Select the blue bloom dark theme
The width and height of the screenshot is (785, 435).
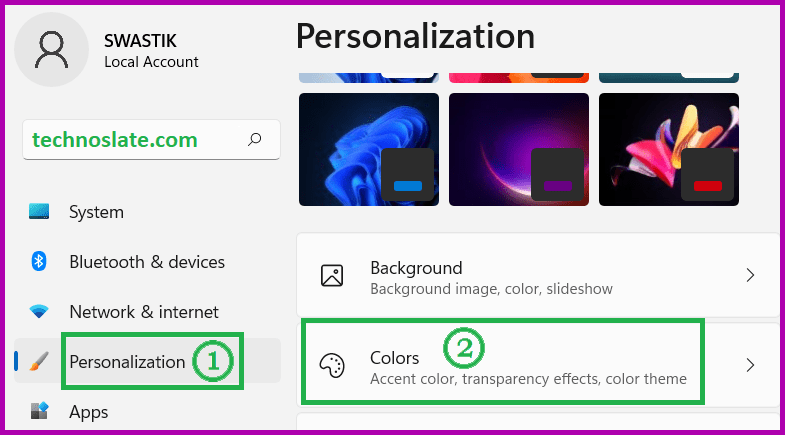point(369,149)
